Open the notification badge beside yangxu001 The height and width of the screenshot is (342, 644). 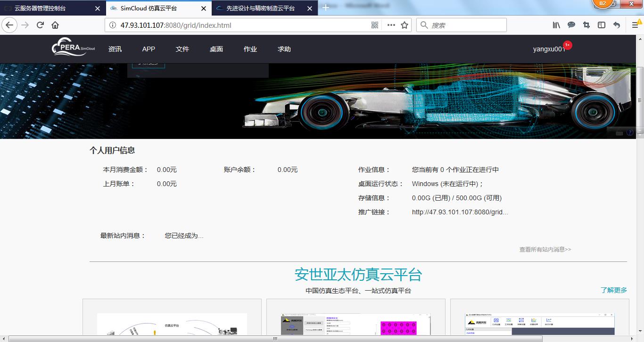point(567,45)
